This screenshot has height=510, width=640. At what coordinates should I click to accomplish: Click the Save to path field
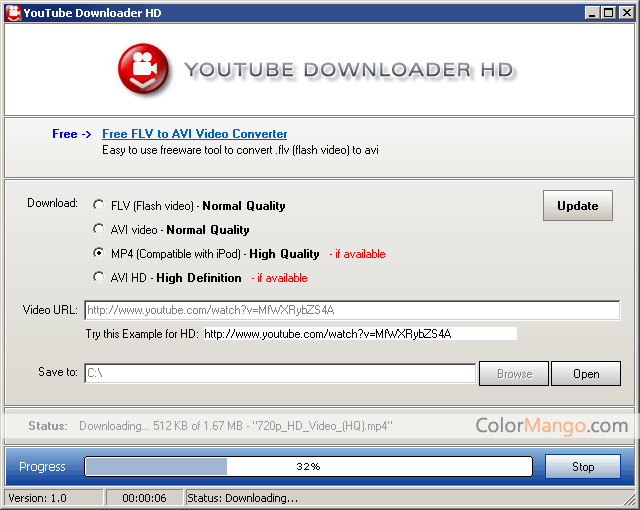pos(279,374)
